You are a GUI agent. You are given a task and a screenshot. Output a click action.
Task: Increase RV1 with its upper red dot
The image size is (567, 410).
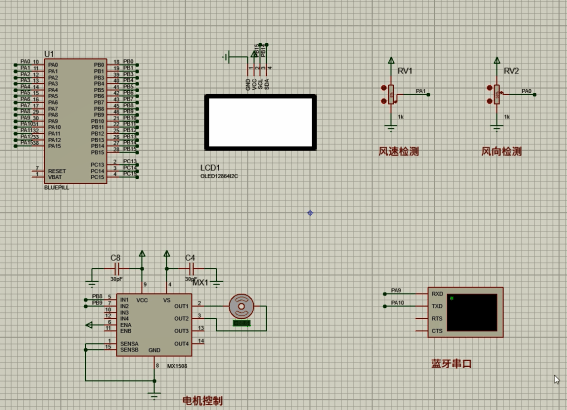[384, 88]
